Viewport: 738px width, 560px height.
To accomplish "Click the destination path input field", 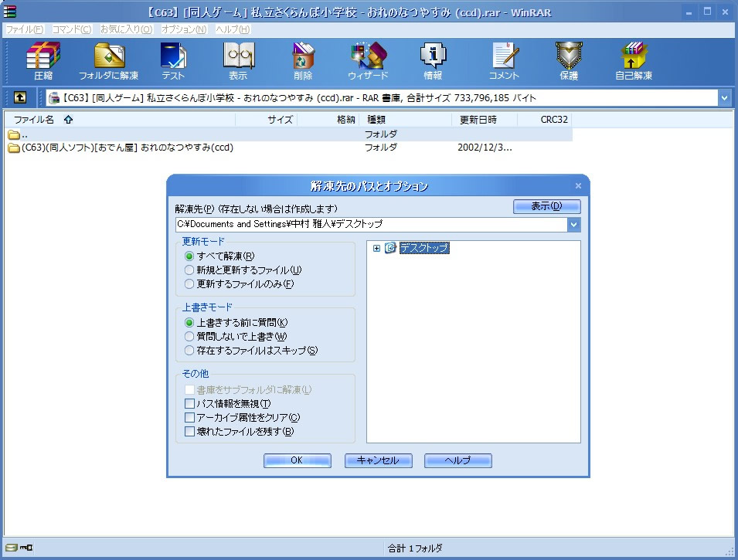I will [x=372, y=225].
